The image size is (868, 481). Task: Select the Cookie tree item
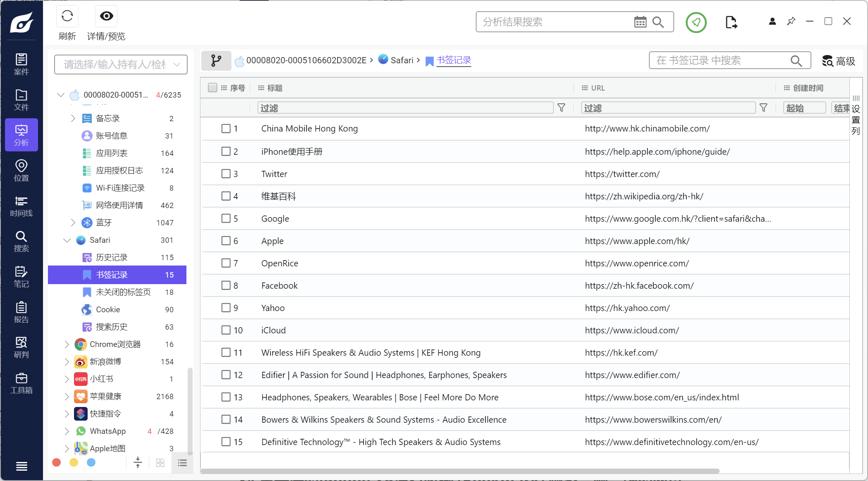[117, 310]
